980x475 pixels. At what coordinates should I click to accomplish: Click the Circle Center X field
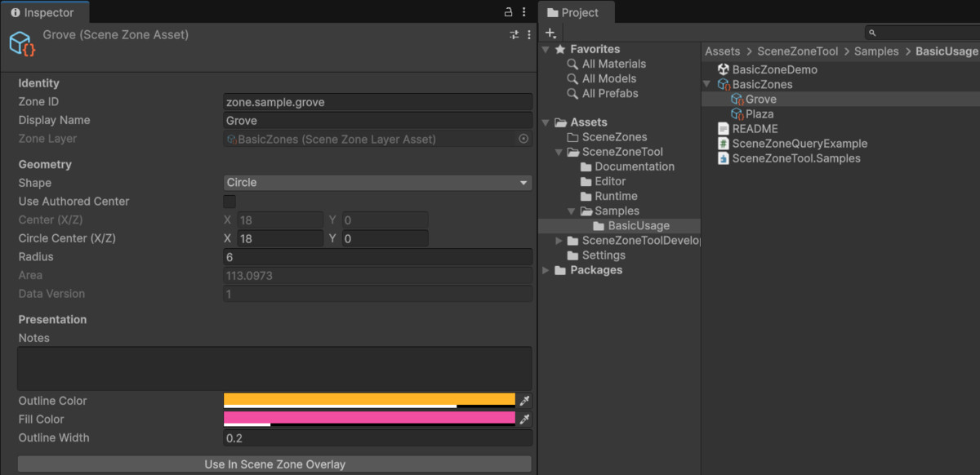280,238
